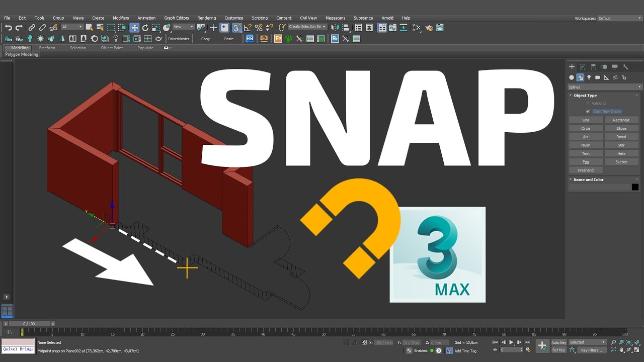
Task: Activate the Select and Move tool
Action: 134,28
